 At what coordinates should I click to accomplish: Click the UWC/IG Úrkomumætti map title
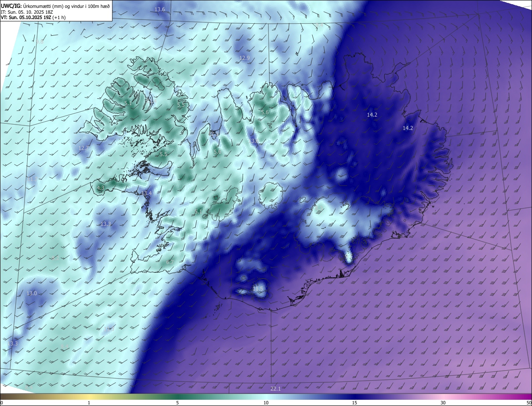[x=55, y=6]
